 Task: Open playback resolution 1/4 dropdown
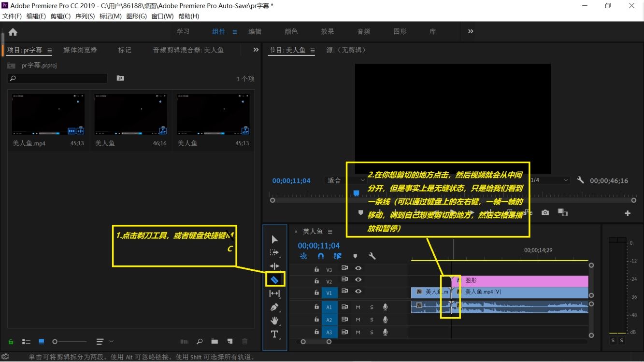tap(551, 180)
